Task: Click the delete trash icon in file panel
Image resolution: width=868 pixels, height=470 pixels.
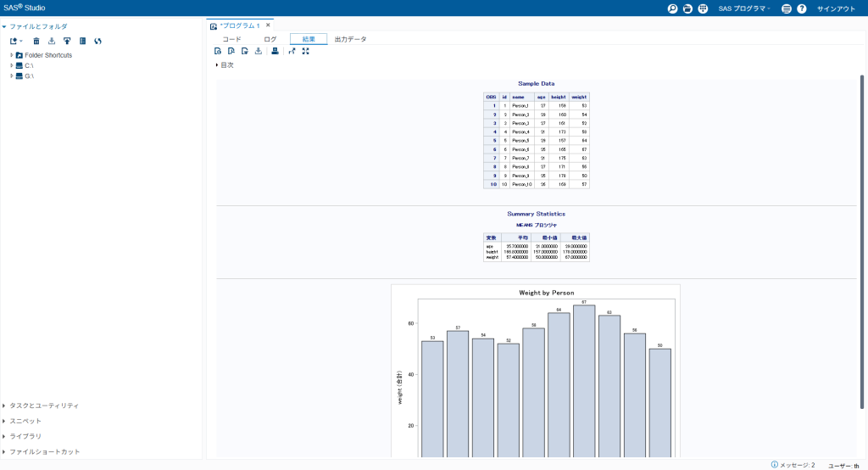Action: 36,41
